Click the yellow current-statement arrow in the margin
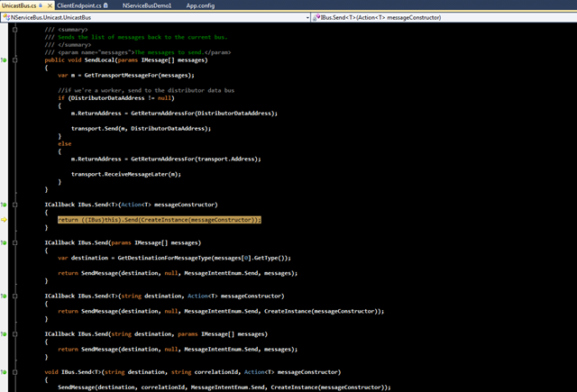Viewport: 577px width, 392px height. pyautogui.click(x=4, y=220)
